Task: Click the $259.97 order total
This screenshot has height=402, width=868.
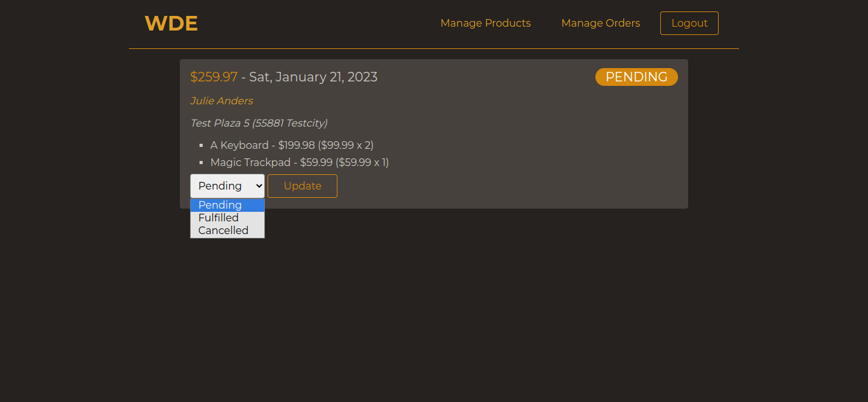Action: pyautogui.click(x=214, y=77)
